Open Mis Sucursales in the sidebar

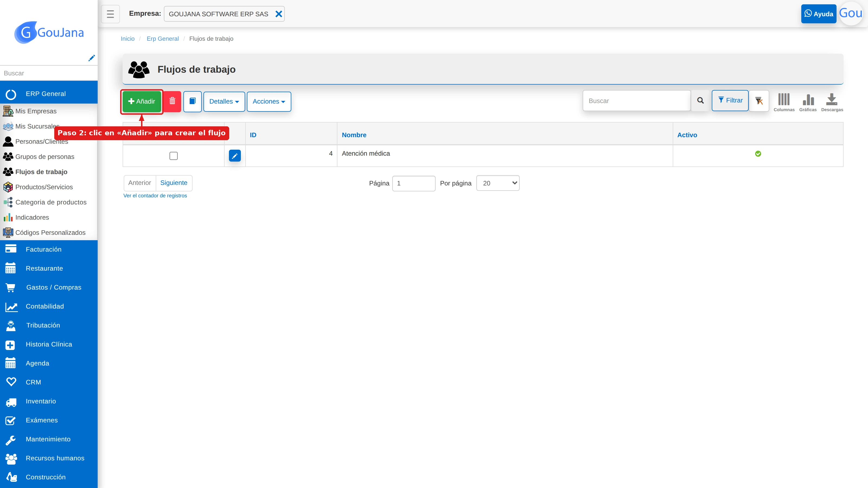(37, 126)
